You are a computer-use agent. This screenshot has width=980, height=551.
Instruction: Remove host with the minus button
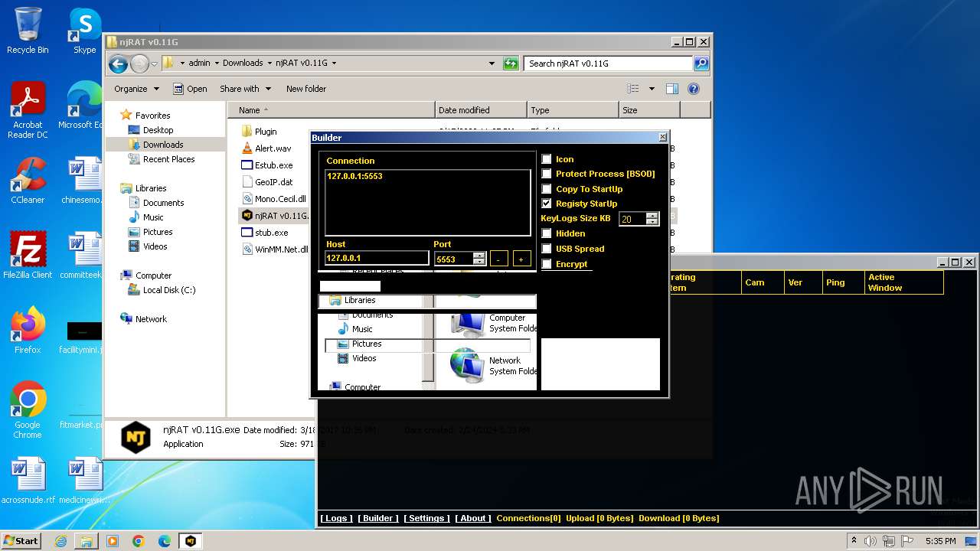point(498,259)
